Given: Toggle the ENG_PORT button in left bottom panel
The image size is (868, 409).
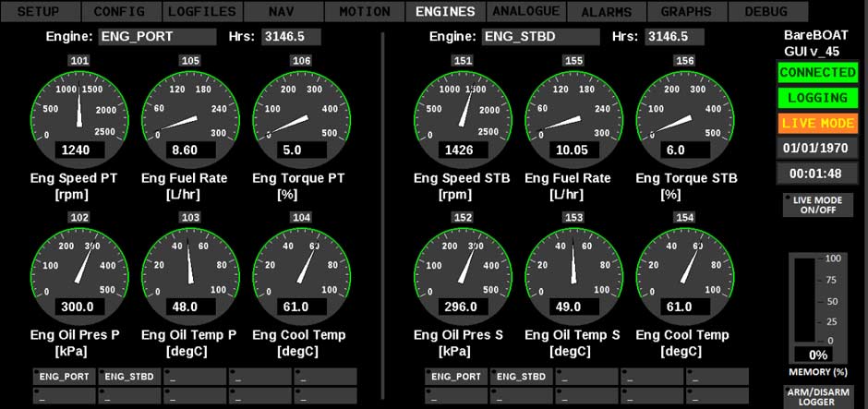Looking at the screenshot, I should tap(64, 377).
